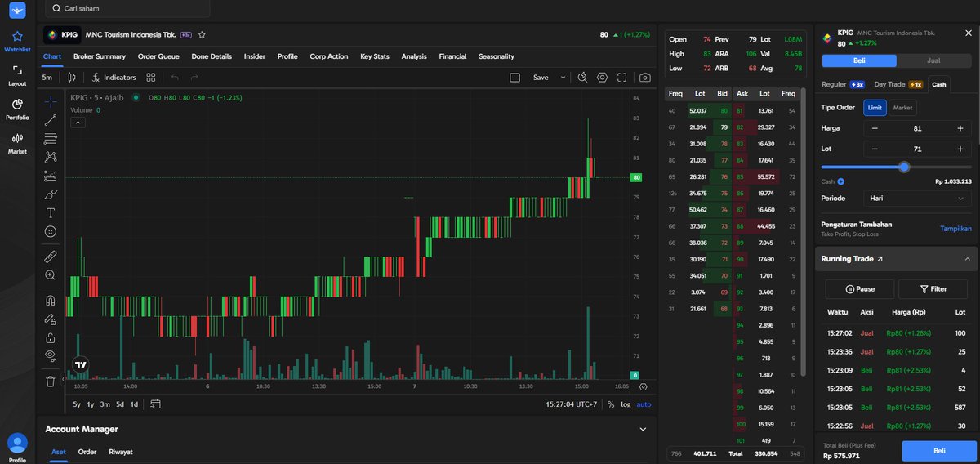Collapse the Running Trade panel
This screenshot has height=464, width=980.
967,259
